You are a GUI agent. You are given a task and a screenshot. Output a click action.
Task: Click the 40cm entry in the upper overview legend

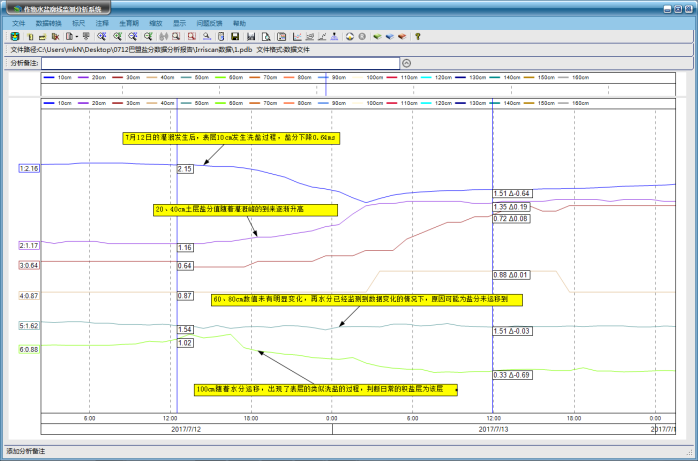click(x=160, y=78)
